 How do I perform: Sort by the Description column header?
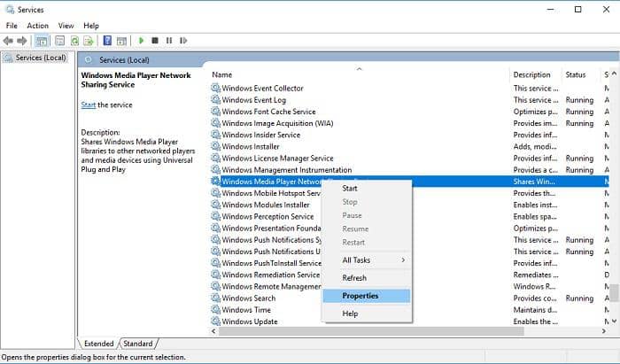click(x=535, y=74)
